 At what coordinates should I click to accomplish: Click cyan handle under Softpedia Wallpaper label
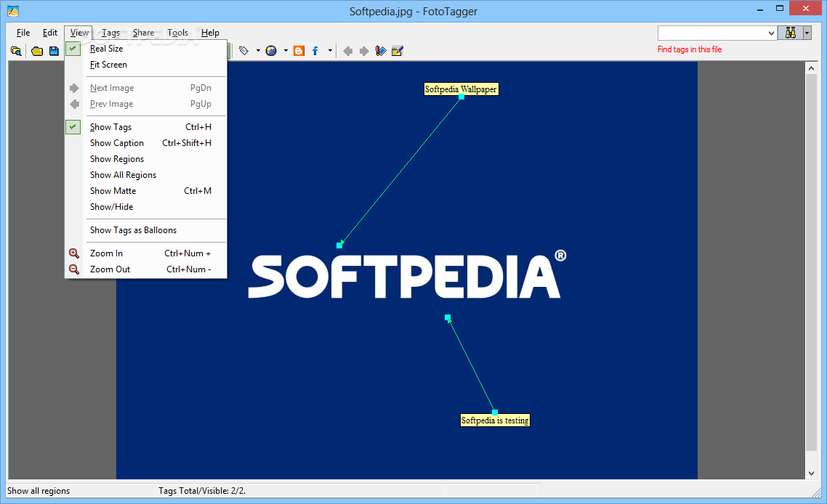pyautogui.click(x=461, y=97)
